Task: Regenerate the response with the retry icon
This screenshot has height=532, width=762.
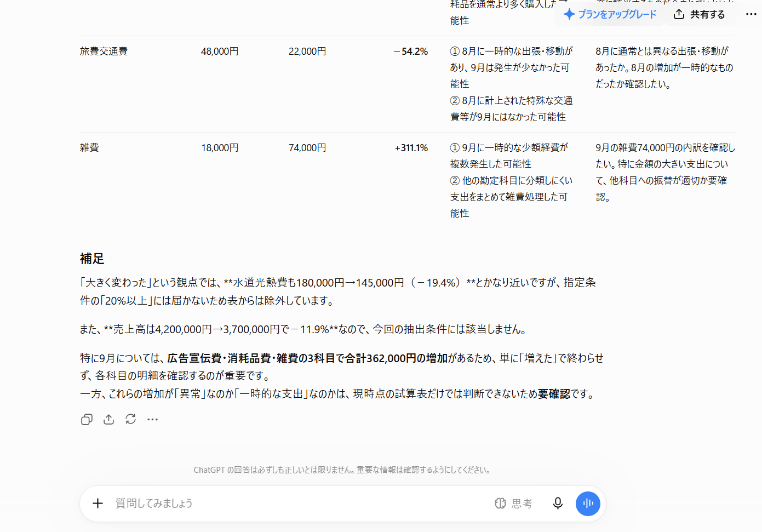Action: pos(130,420)
